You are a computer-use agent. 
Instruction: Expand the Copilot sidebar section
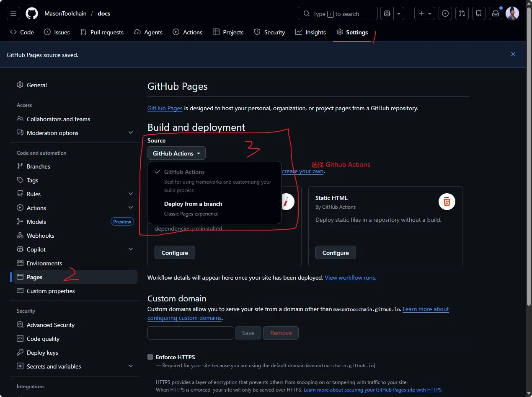click(x=75, y=249)
